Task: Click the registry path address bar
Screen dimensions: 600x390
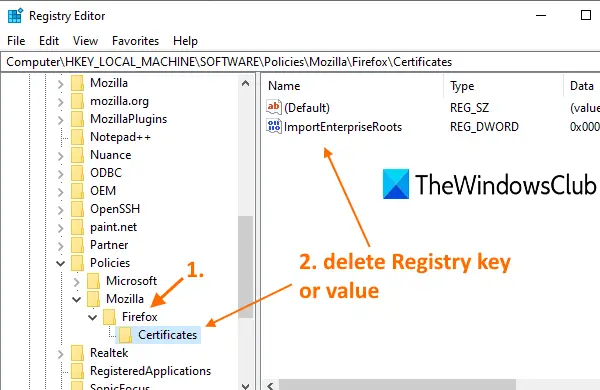Action: pos(300,62)
